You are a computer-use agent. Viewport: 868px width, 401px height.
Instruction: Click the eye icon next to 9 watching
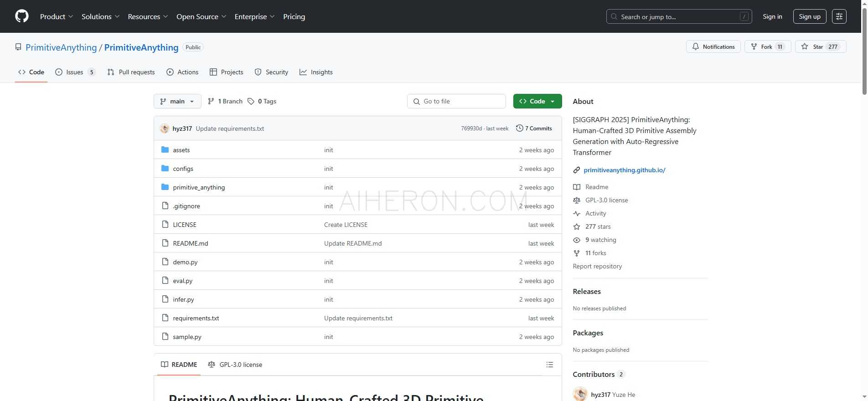[x=577, y=240]
